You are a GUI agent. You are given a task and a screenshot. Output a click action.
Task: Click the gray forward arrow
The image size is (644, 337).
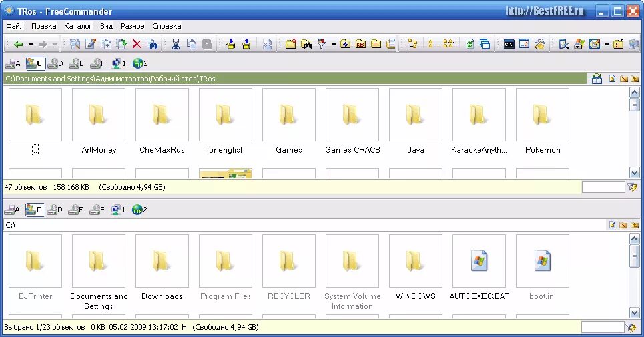click(x=43, y=44)
